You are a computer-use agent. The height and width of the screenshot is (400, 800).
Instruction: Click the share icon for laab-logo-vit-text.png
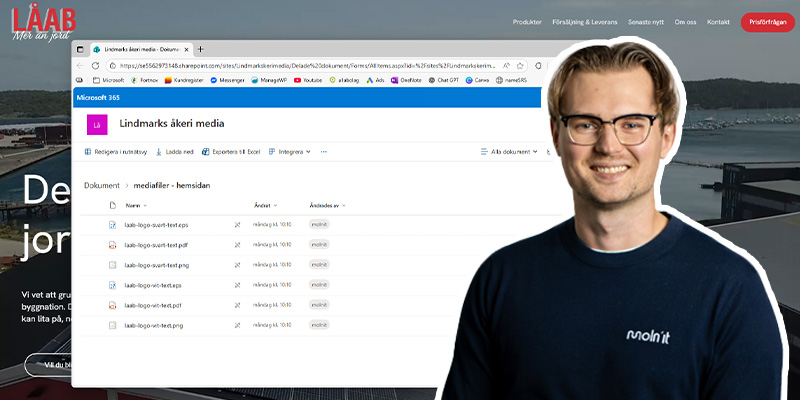pos(237,325)
